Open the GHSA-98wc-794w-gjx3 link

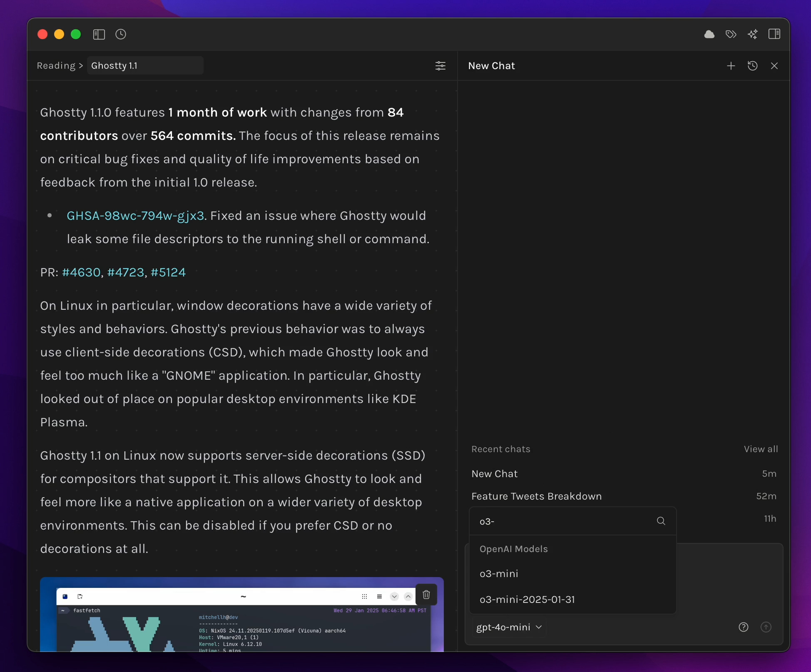[x=135, y=216]
